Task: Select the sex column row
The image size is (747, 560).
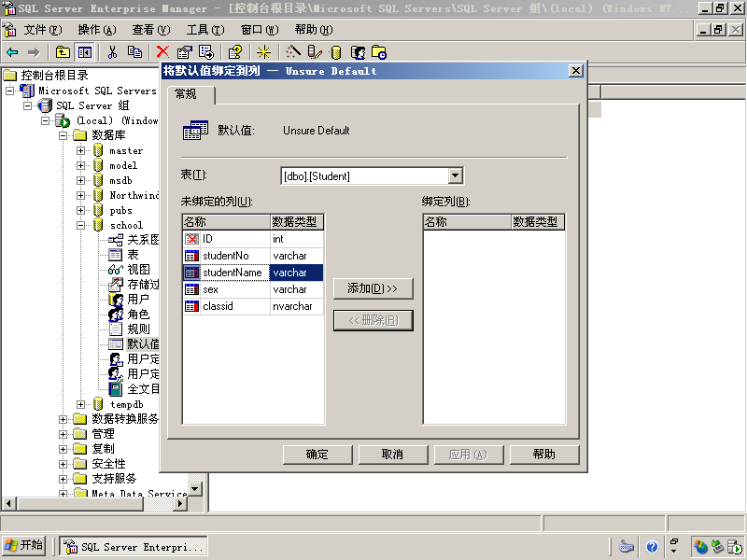Action: pyautogui.click(x=253, y=289)
